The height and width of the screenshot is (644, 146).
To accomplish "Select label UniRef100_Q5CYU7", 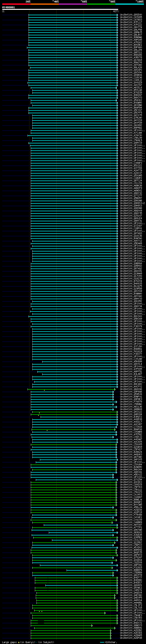I will coord(131,110).
